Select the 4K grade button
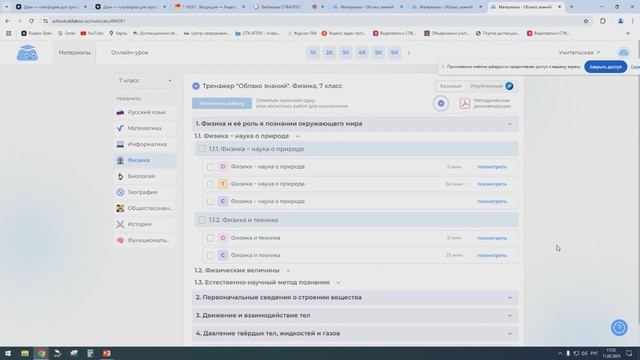Viewport: 640px width, 360px height. 362,53
